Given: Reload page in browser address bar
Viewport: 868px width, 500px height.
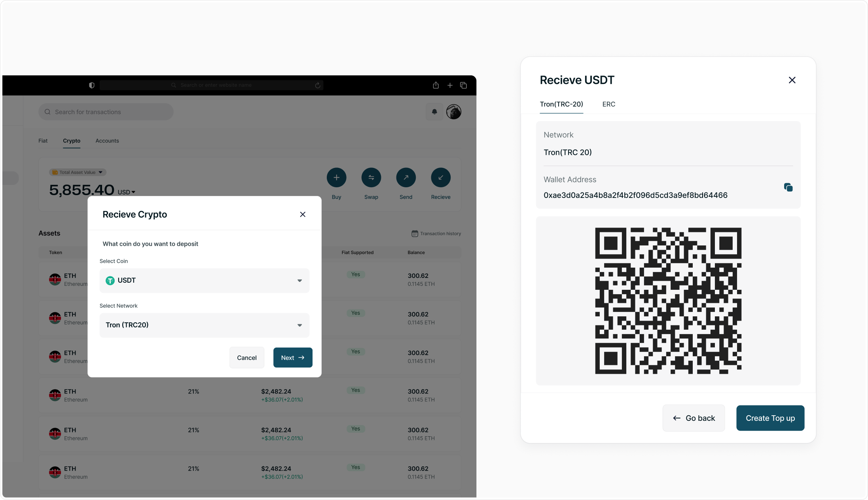Looking at the screenshot, I should coord(317,86).
